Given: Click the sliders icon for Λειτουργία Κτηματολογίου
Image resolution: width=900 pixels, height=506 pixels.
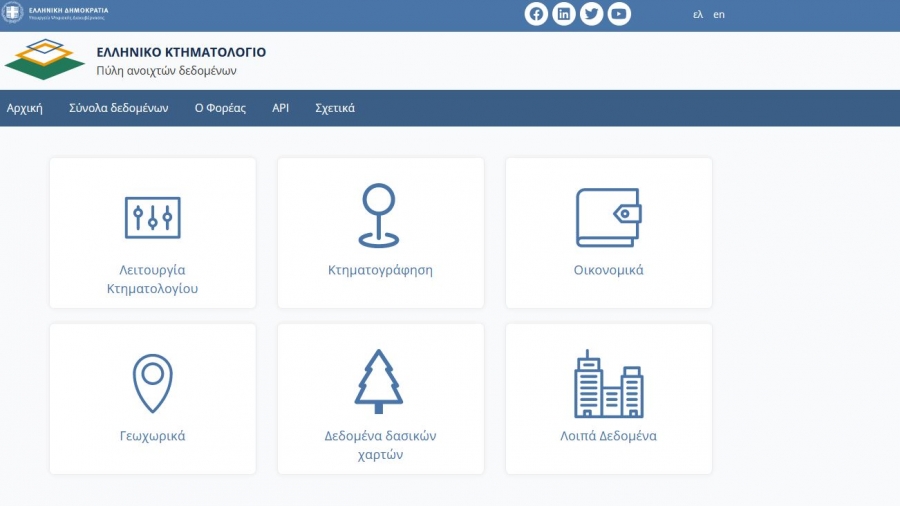Looking at the screenshot, I should click(x=152, y=217).
